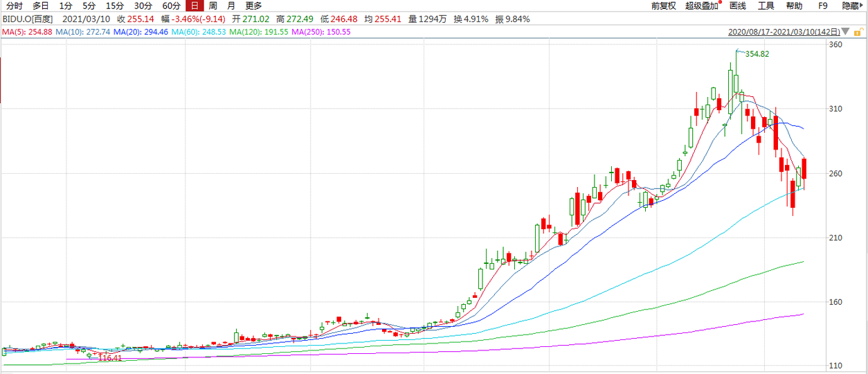
Task: Select the 多日 multi-day chart tab
Action: click(41, 6)
